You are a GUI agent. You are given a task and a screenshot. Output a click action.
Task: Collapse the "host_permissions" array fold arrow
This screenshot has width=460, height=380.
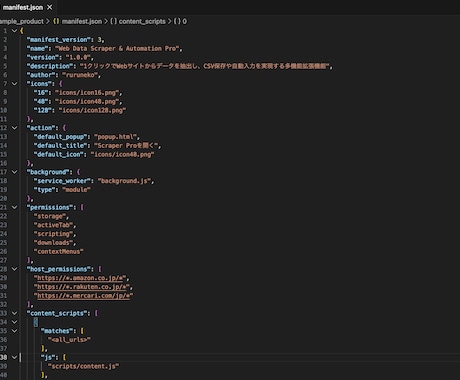tap(14, 269)
